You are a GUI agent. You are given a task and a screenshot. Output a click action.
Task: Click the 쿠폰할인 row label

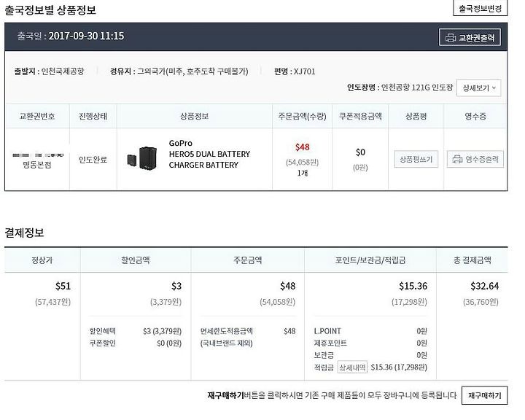click(x=103, y=343)
